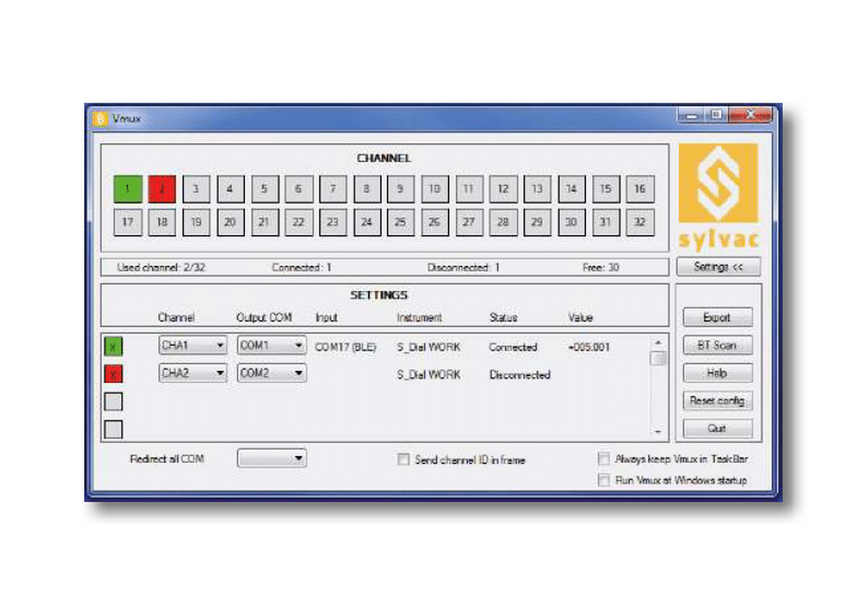Click channel 27 button
Image resolution: width=868 pixels, height=608 pixels.
pos(469,222)
